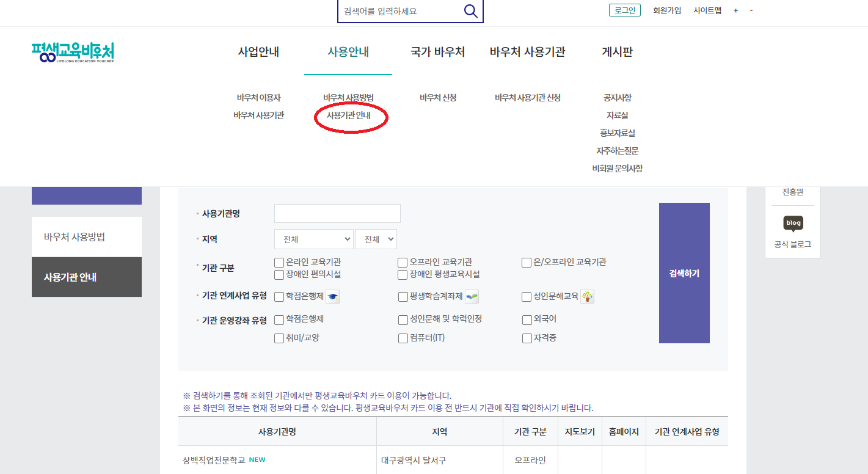868x474 pixels.
Task: Check the 외국어 checkbox
Action: [527, 320]
